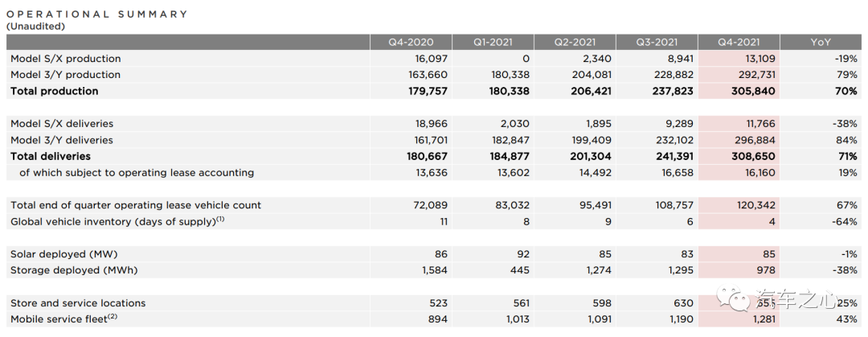
Task: Select Total deliveries Q1-2021 value 184,877
Action: (509, 156)
